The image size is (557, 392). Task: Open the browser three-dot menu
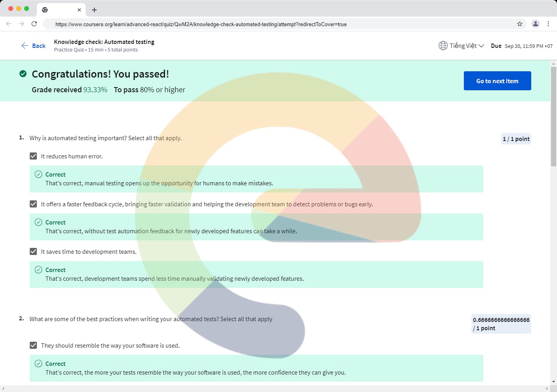[x=548, y=24]
